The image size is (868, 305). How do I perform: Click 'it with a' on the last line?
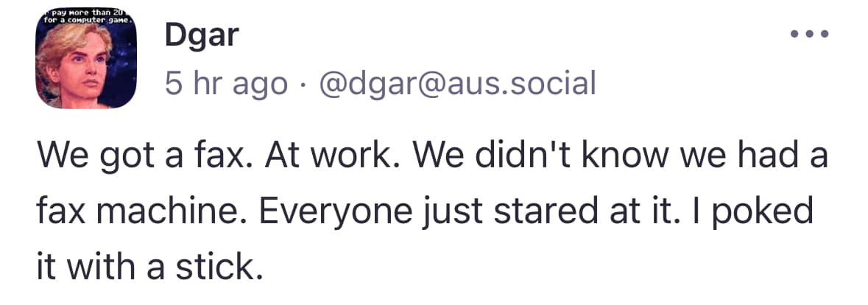coord(102,267)
